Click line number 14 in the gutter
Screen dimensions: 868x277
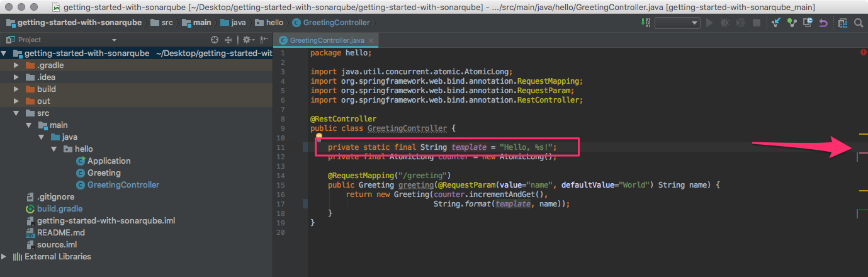pos(281,176)
